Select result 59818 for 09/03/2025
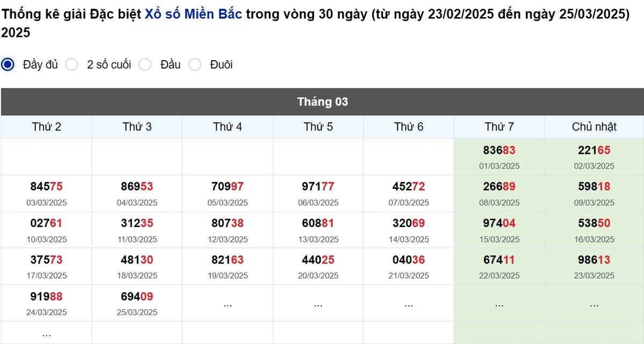 [594, 187]
